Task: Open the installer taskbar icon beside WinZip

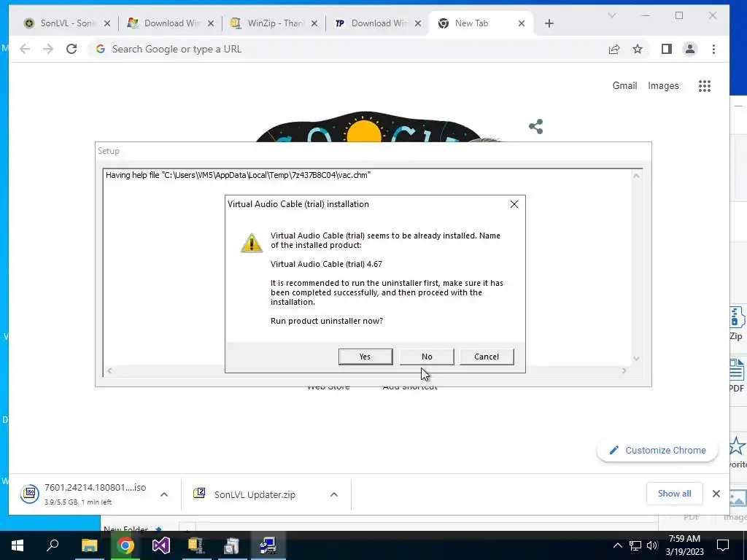Action: pos(232,545)
